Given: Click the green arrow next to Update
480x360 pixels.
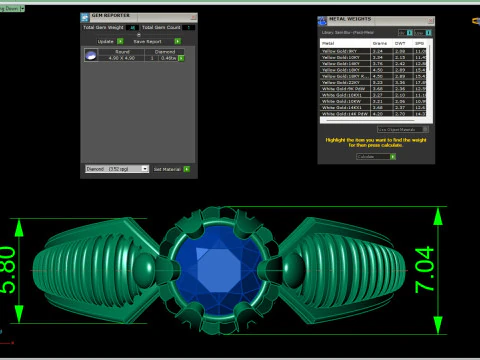Looking at the screenshot, I should click(x=120, y=41).
